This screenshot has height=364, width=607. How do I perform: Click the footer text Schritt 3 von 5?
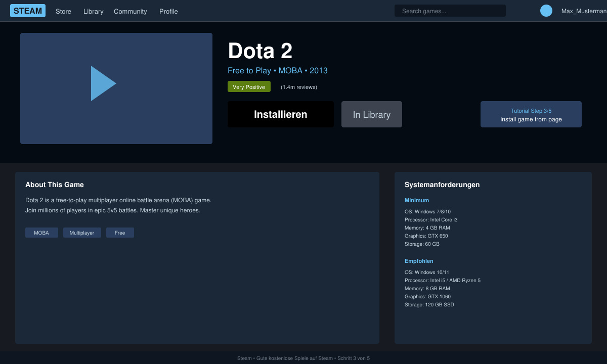click(x=354, y=358)
